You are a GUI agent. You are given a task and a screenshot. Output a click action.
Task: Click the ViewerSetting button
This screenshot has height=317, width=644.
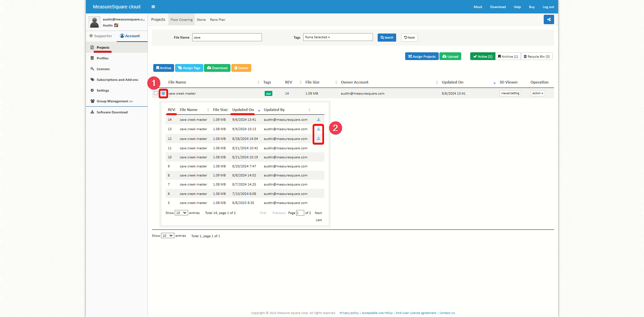(510, 93)
